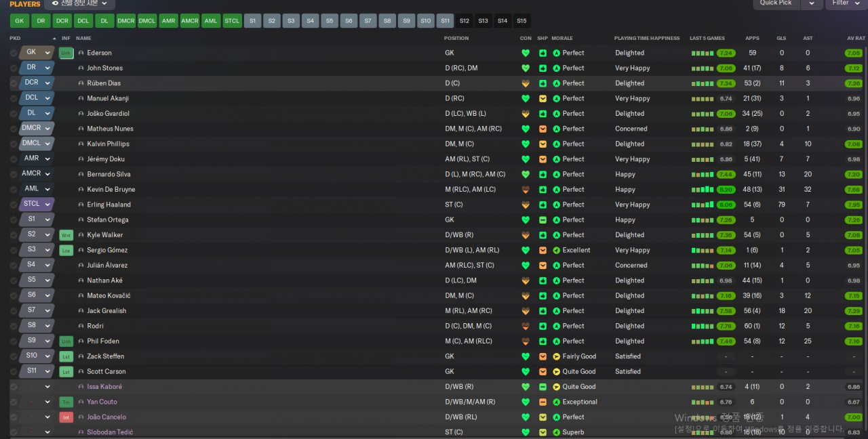Click Matheus Nunes' Concerned happiness text
The height and width of the screenshot is (439, 868).
[x=631, y=129]
